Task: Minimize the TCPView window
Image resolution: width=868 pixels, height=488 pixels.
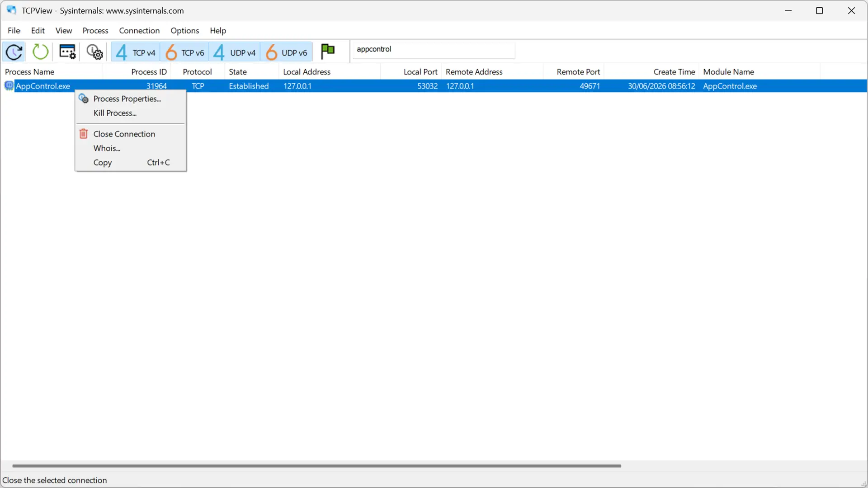Action: pyautogui.click(x=788, y=10)
